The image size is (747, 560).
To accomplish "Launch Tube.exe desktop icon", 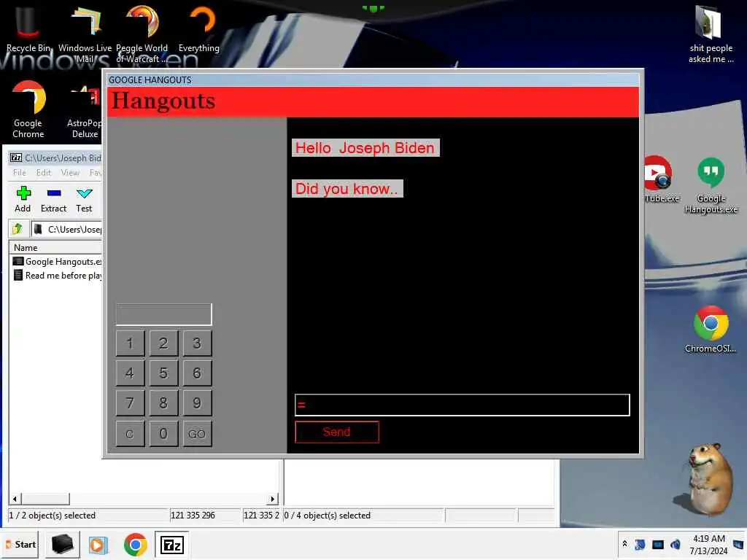I will [659, 179].
